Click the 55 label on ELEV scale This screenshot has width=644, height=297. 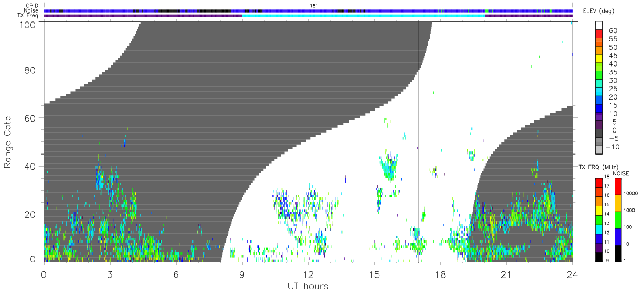click(x=613, y=39)
